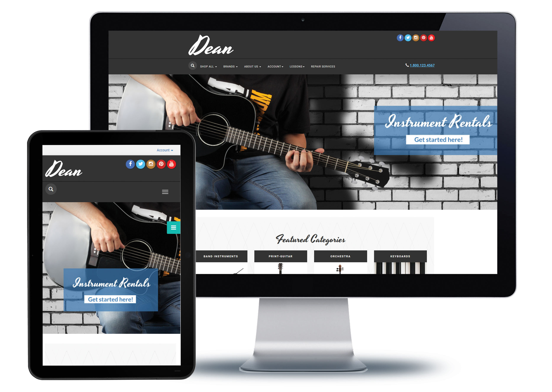
Task: Select the Band Instruments tab
Action: [x=221, y=256]
